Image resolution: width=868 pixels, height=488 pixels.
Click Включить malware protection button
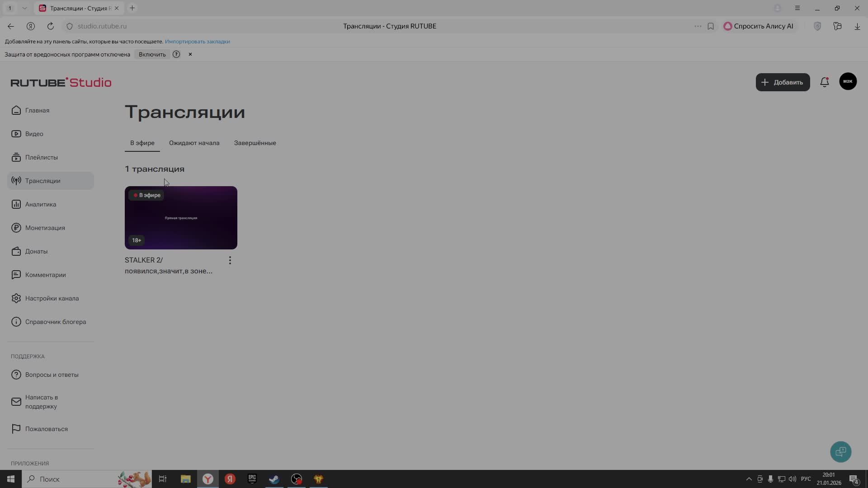coord(152,54)
